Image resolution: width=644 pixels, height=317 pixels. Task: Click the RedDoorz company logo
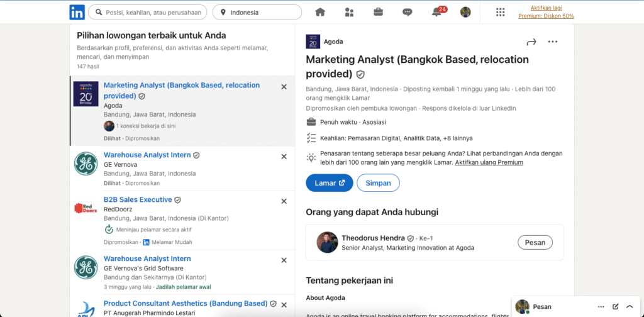tap(86, 209)
